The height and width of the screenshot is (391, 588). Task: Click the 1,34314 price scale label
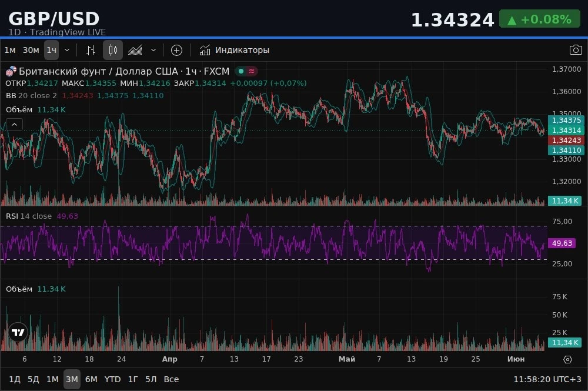pos(566,131)
